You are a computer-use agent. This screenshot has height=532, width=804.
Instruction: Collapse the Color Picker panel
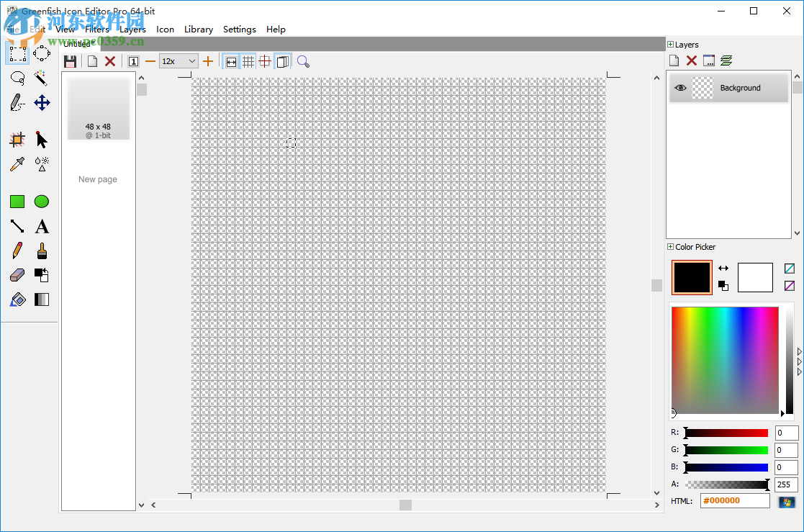click(669, 247)
